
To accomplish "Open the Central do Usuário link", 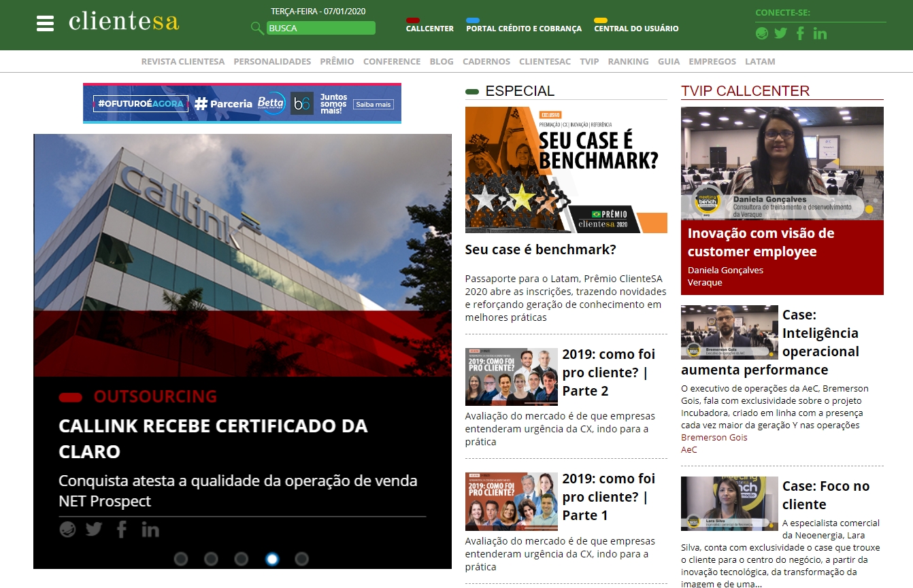I will pyautogui.click(x=635, y=29).
